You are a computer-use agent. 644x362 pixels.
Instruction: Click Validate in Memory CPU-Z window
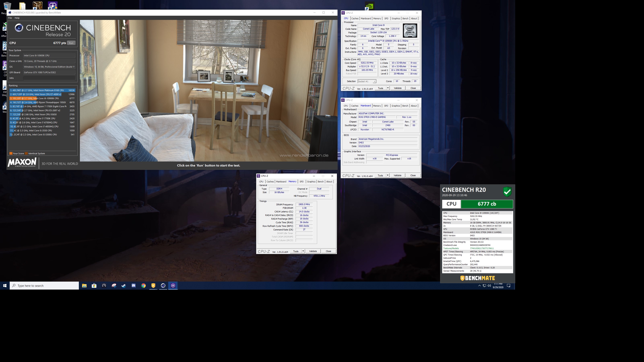[313, 251]
